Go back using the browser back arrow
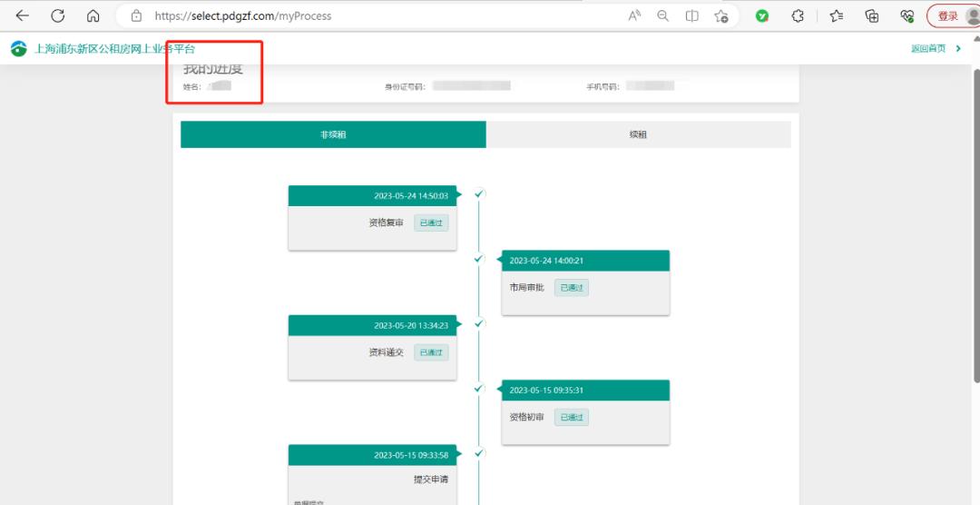The width and height of the screenshot is (980, 505). click(x=22, y=15)
